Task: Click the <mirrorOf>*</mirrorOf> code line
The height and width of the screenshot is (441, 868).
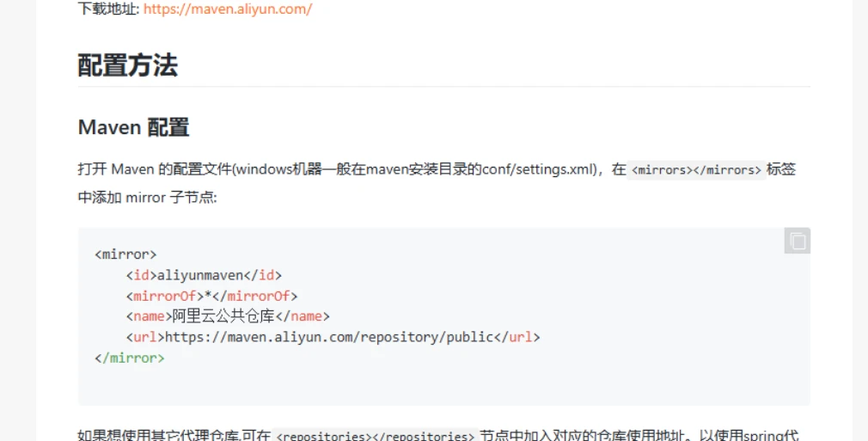Action: [211, 296]
